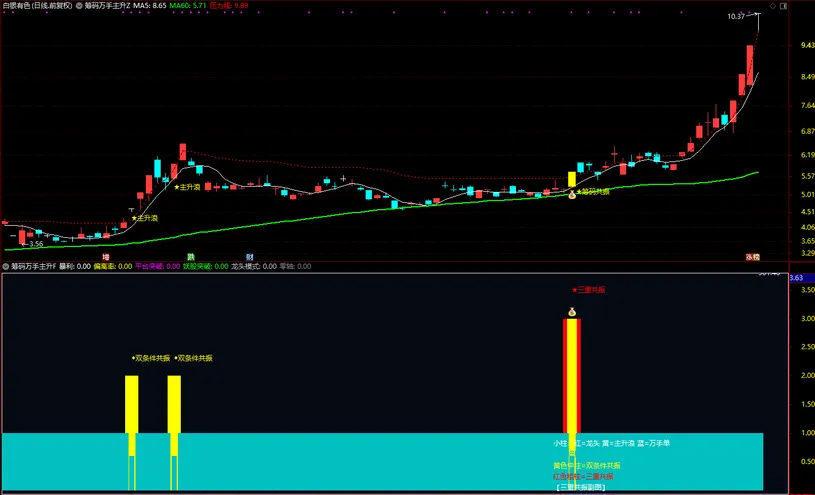The width and height of the screenshot is (815, 495).
Task: Click the first ★主升浪 signal near 4.51
Action: [144, 218]
